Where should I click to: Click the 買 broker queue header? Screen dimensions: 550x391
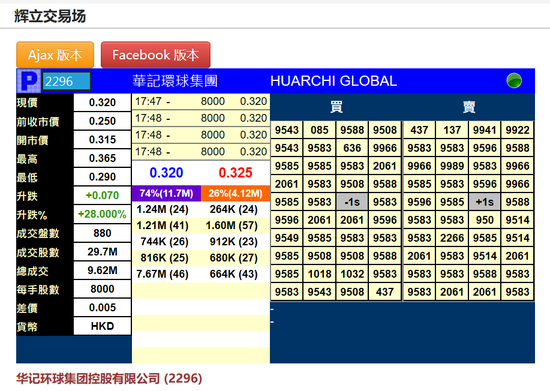[x=336, y=107]
